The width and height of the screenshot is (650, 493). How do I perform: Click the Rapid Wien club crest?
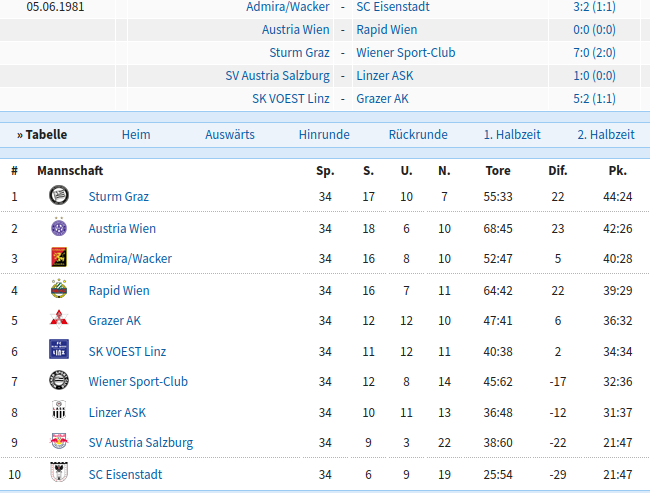[59, 289]
